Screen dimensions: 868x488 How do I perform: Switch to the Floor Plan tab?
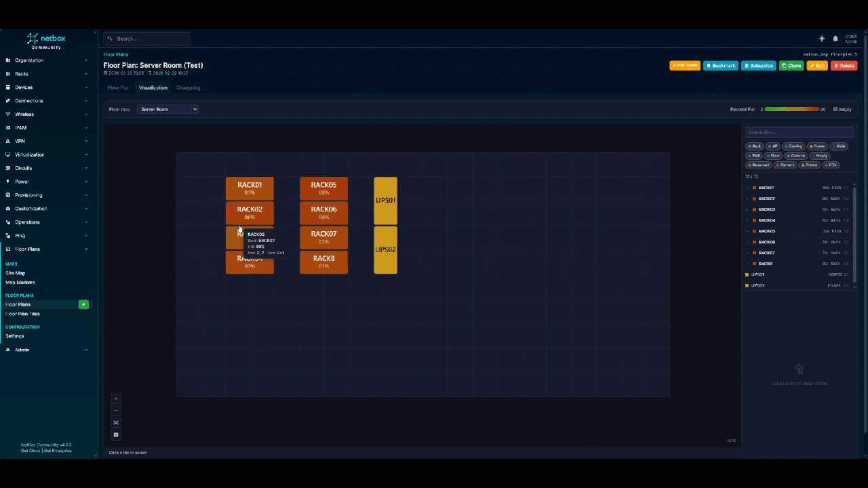click(119, 87)
